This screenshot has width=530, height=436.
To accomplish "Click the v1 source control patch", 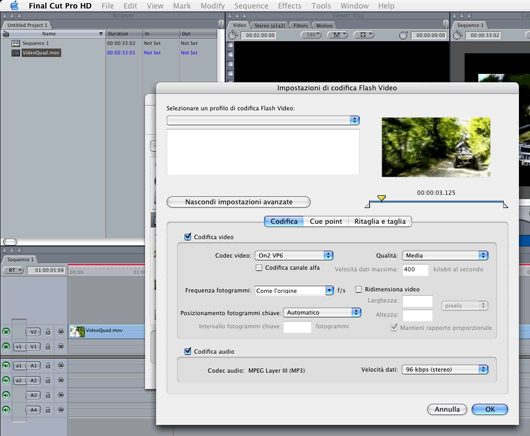I will [19, 346].
